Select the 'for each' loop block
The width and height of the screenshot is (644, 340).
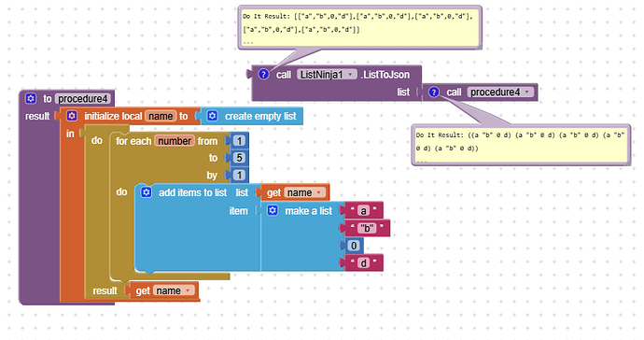(133, 141)
